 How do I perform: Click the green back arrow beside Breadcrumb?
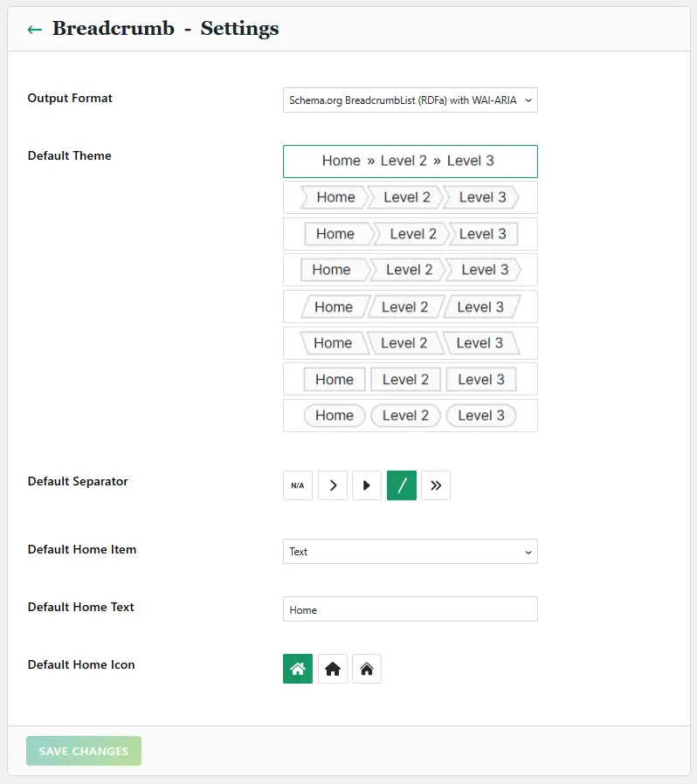[x=34, y=29]
